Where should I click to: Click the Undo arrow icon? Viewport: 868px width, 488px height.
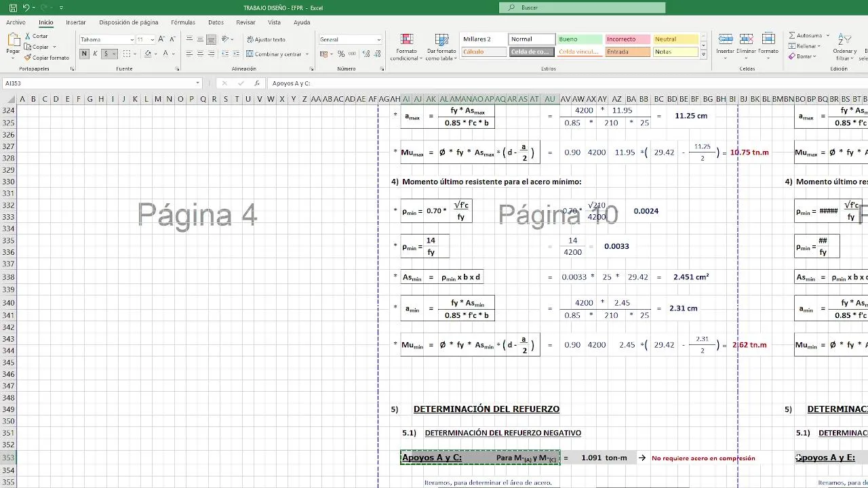point(26,7)
